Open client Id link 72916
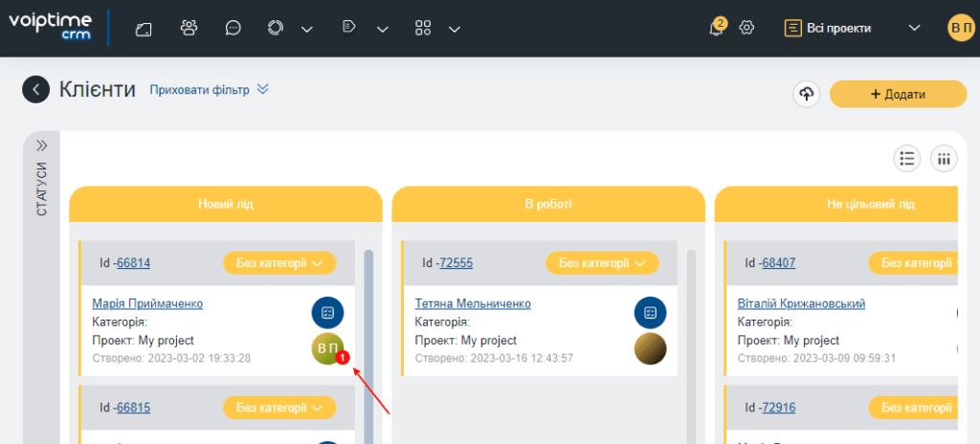 click(778, 408)
